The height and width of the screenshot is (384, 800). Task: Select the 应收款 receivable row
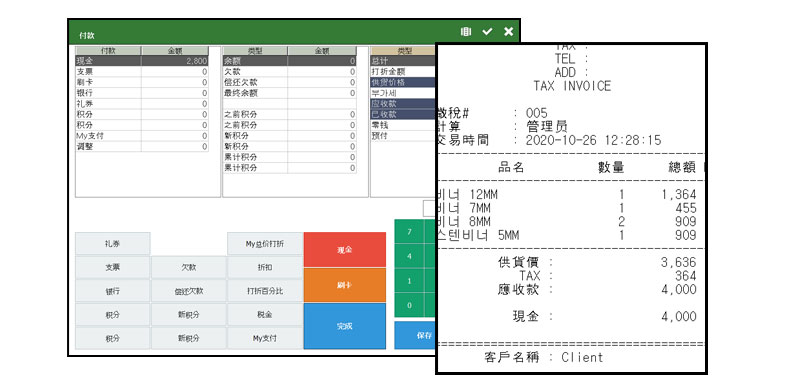(403, 104)
